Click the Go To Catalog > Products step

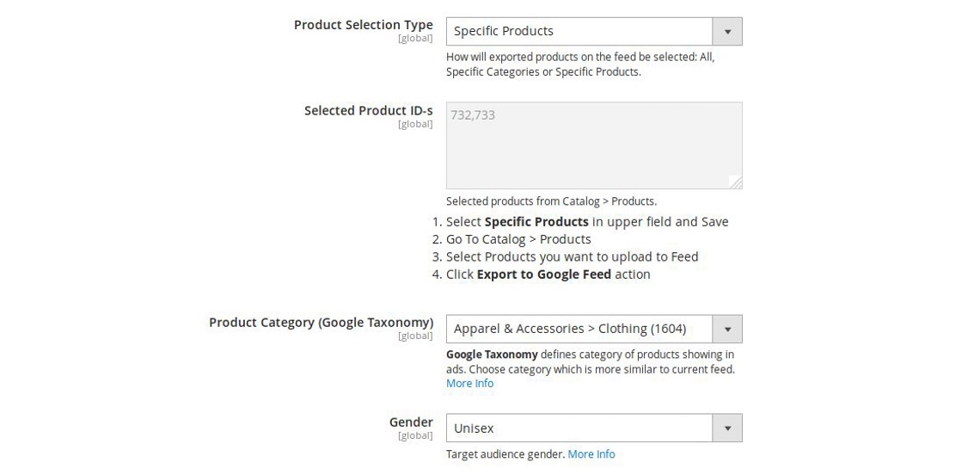tap(518, 239)
